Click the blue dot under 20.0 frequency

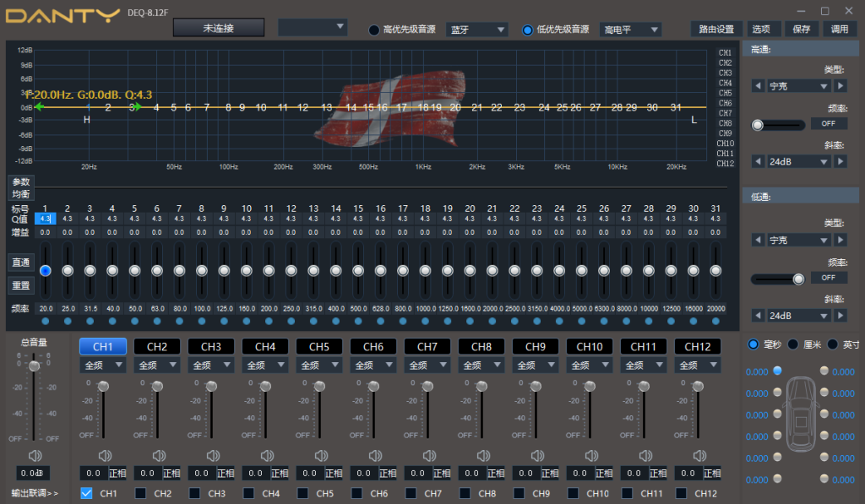(46, 321)
